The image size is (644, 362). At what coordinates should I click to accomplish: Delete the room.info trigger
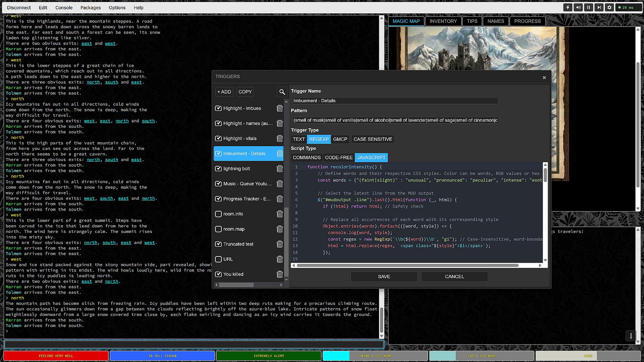[280, 214]
